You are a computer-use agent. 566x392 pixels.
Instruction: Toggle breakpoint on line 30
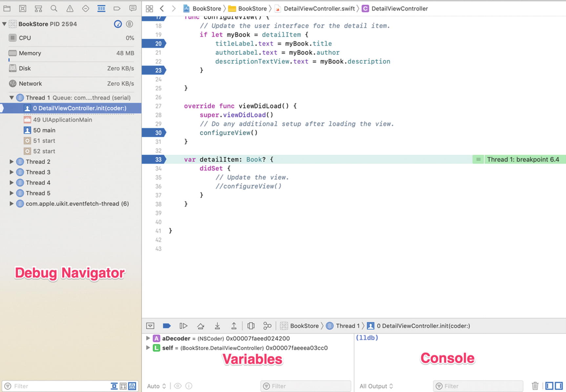click(154, 133)
